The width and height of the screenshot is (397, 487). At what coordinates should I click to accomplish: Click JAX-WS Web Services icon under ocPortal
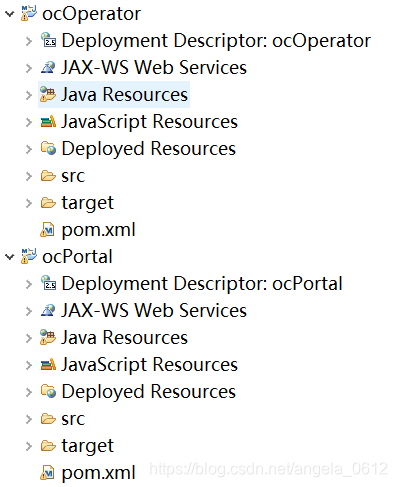click(48, 310)
